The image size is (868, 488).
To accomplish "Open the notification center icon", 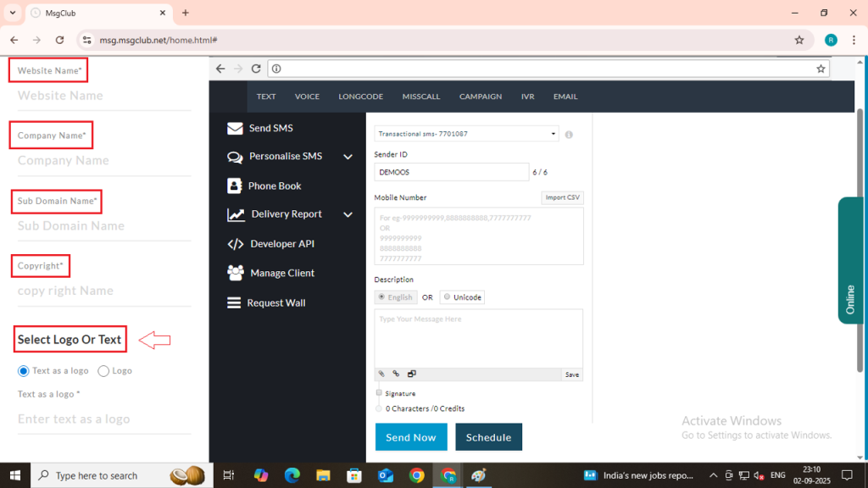I will click(x=847, y=475).
